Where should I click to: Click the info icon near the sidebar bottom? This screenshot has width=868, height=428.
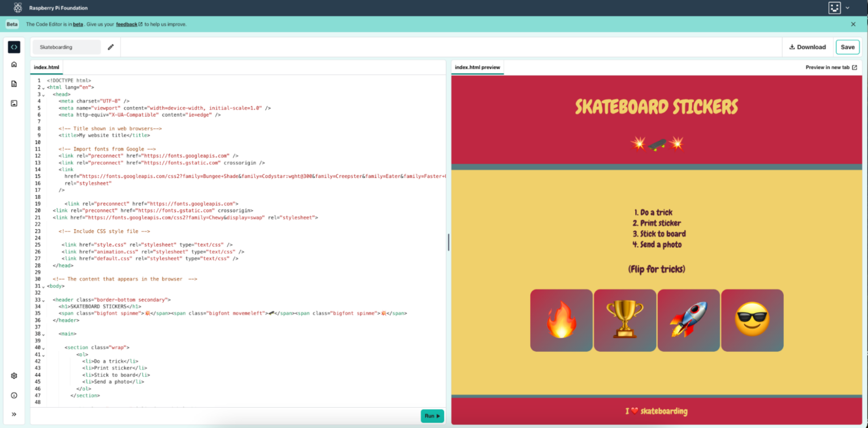point(14,395)
